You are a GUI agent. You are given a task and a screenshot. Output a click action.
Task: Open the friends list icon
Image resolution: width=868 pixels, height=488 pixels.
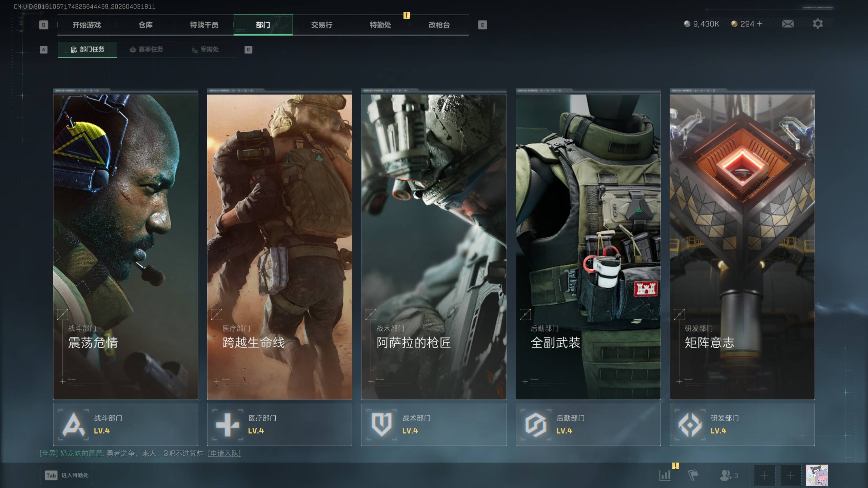click(726, 475)
